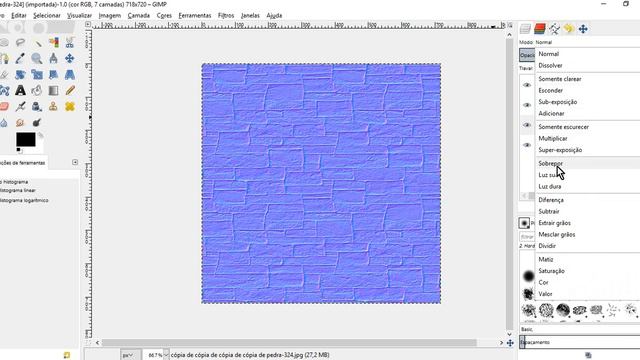Click the brush tag field showing Basic

pyautogui.click(x=580, y=329)
